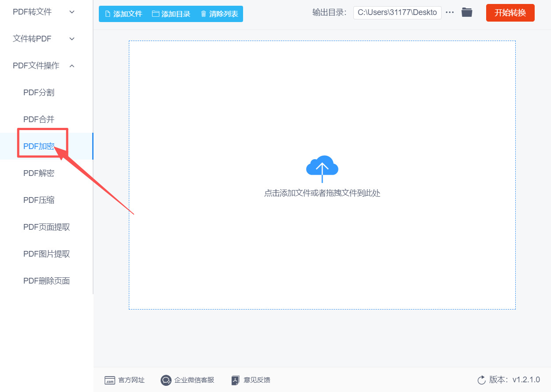The image size is (551, 392).
Task: Click 清除列表 to clear the list
Action: pos(219,14)
